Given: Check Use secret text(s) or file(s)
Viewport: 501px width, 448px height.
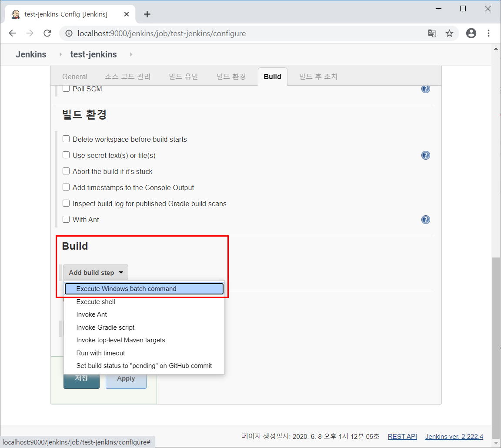Looking at the screenshot, I should (x=66, y=155).
